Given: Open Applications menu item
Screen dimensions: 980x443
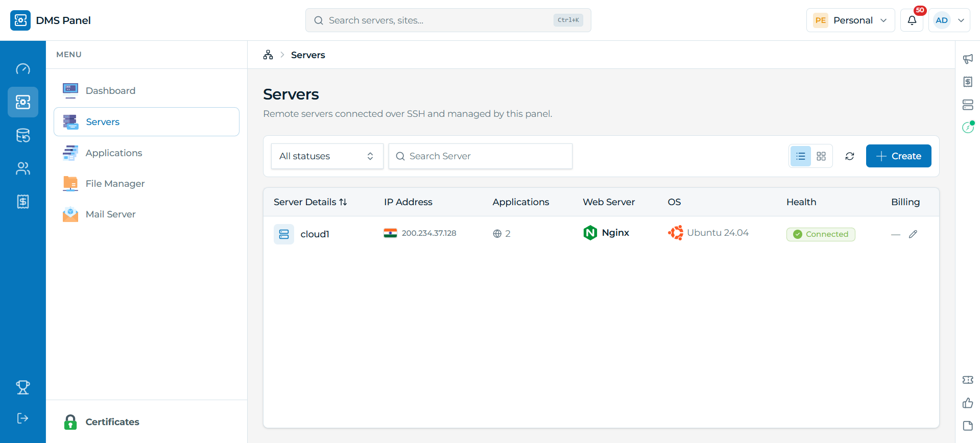Looking at the screenshot, I should [147, 153].
